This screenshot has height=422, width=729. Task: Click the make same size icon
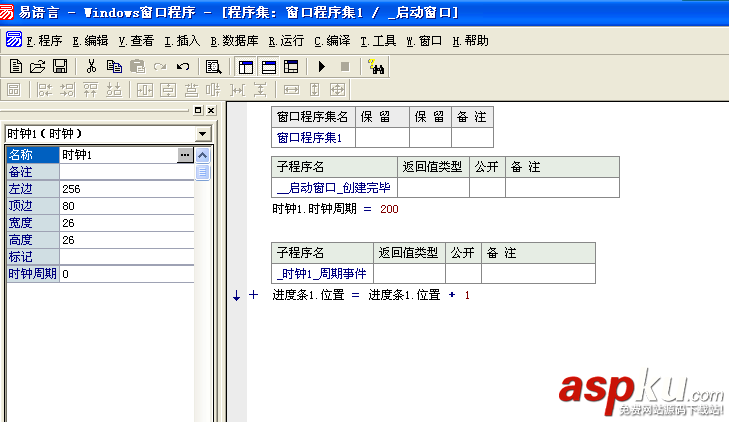click(338, 90)
